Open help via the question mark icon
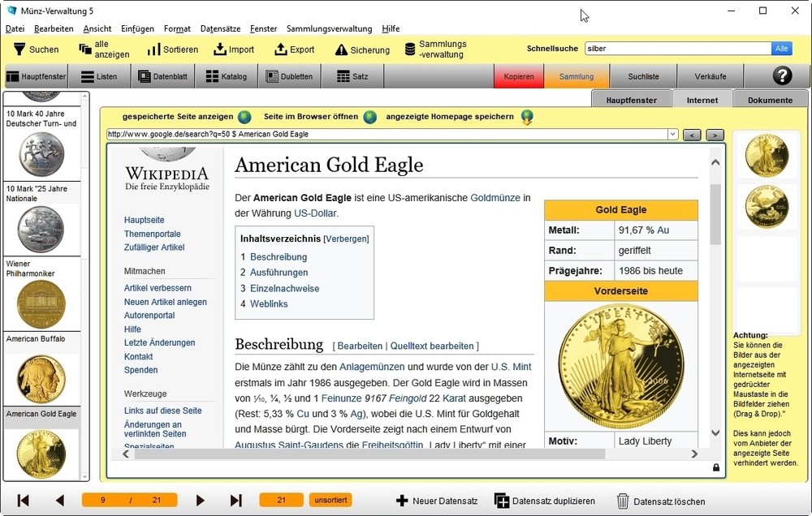 point(781,76)
